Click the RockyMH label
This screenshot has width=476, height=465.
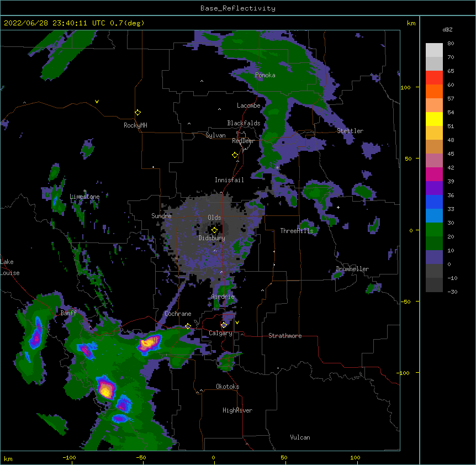tap(135, 125)
